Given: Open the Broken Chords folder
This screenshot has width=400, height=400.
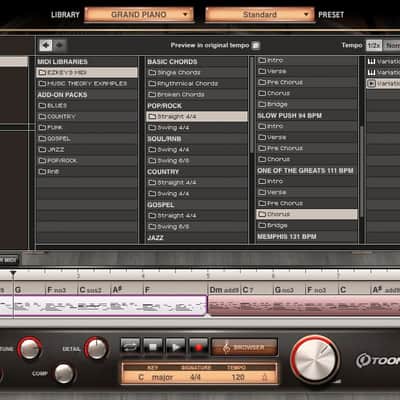Looking at the screenshot, I should [x=197, y=94].
